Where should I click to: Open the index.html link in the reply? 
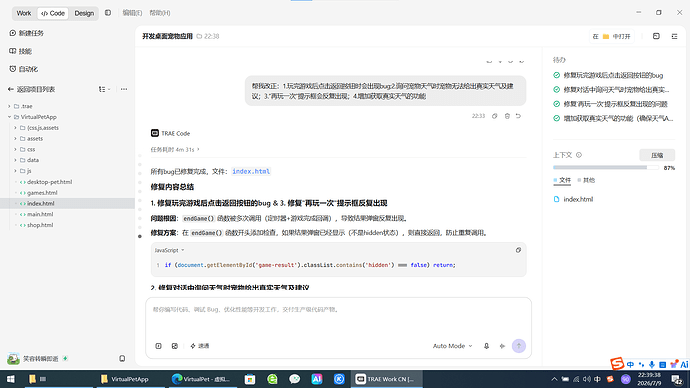click(x=251, y=172)
